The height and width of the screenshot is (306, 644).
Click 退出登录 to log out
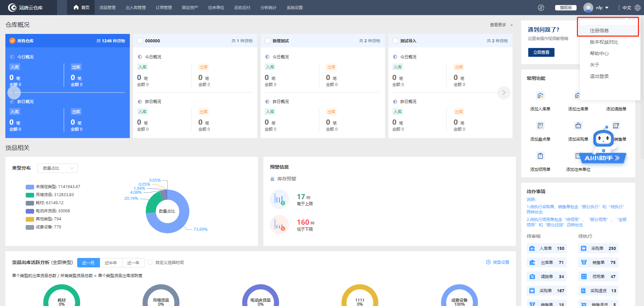point(610,76)
